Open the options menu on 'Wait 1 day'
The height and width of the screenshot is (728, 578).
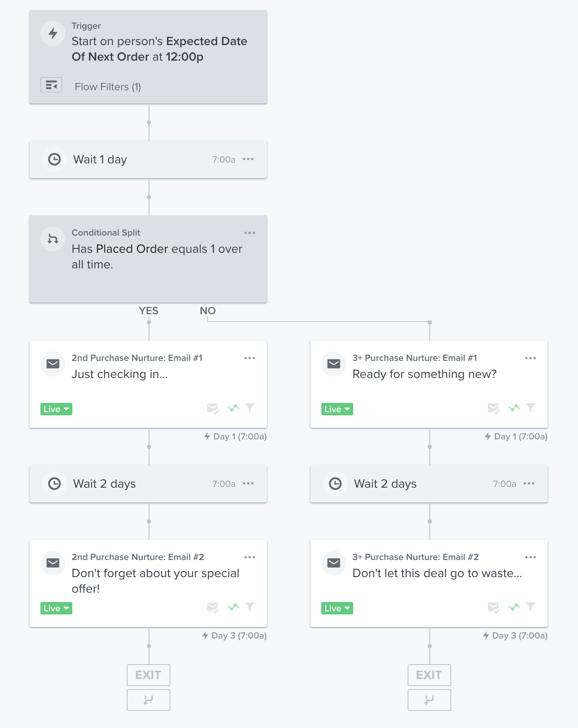(248, 159)
